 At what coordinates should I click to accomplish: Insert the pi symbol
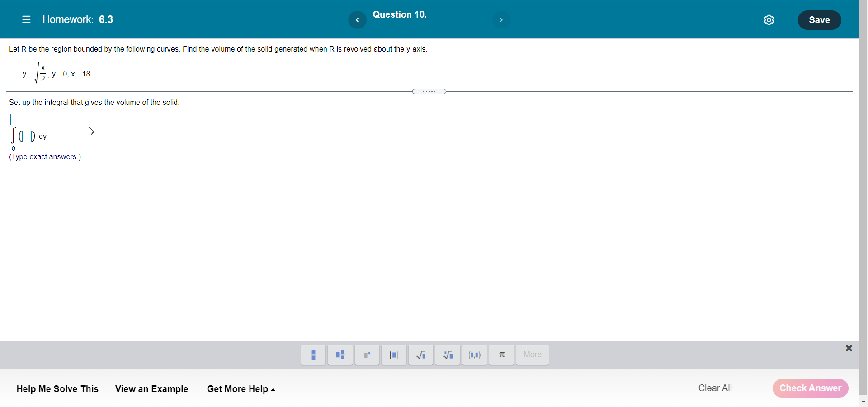[x=501, y=355]
